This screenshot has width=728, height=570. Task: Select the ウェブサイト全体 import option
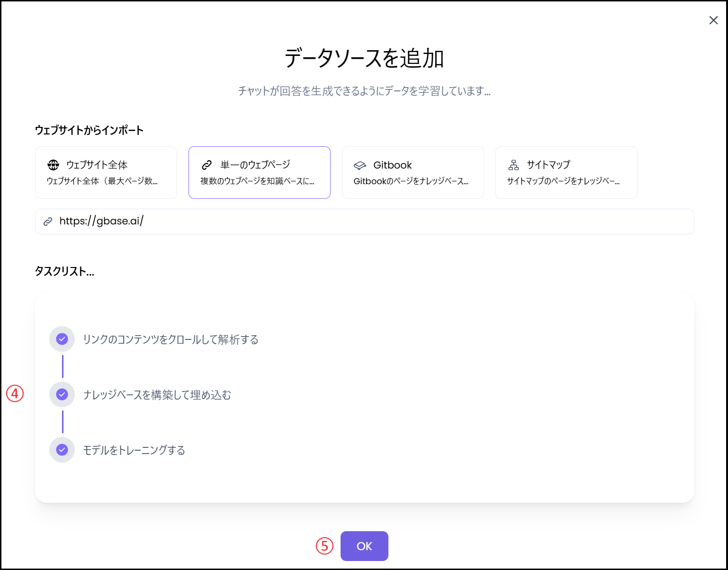(106, 172)
